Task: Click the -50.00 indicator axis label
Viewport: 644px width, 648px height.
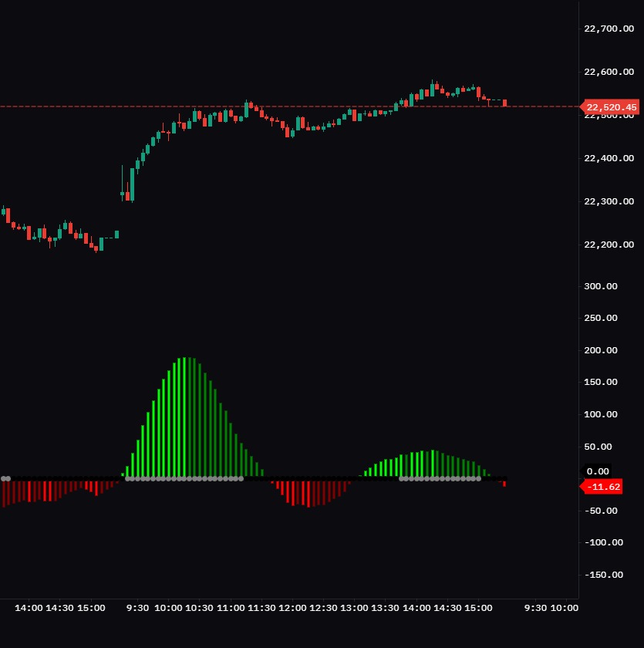Action: click(x=601, y=511)
